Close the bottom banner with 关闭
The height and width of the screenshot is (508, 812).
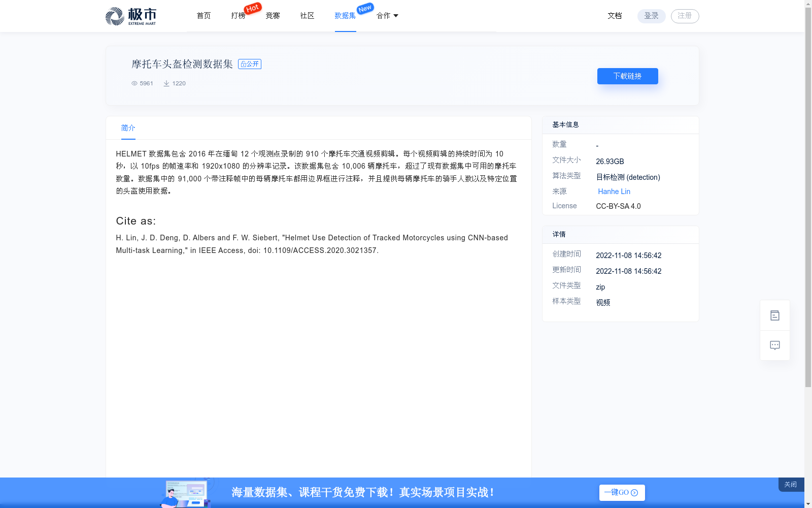click(x=790, y=485)
